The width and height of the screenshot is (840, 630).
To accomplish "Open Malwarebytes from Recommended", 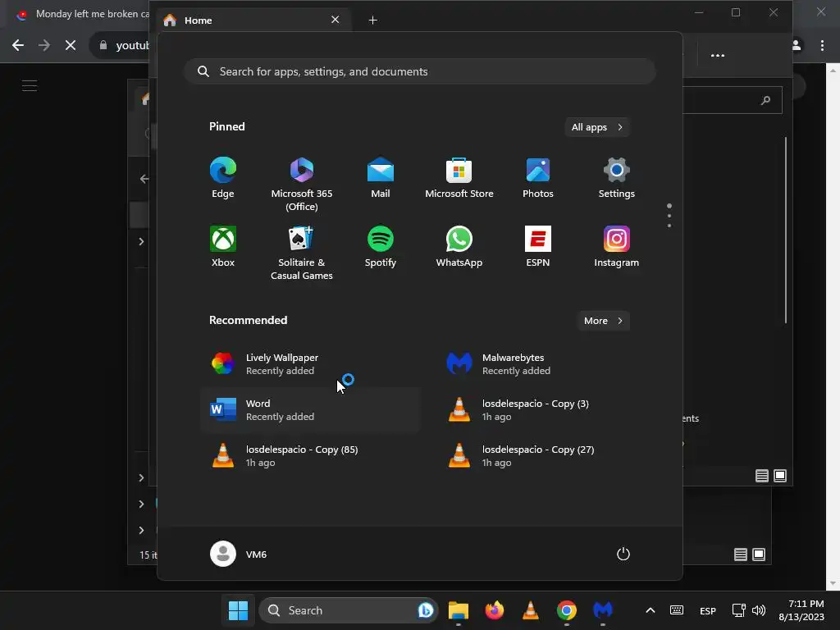I will pyautogui.click(x=546, y=363).
